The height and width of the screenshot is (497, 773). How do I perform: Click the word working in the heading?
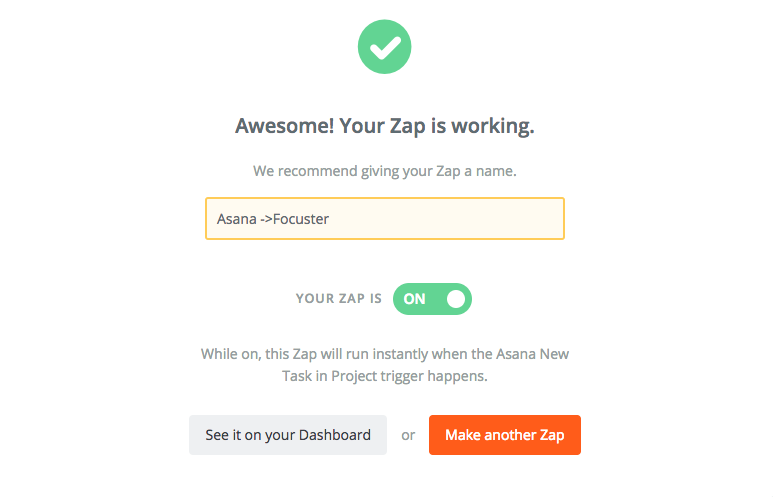point(493,127)
